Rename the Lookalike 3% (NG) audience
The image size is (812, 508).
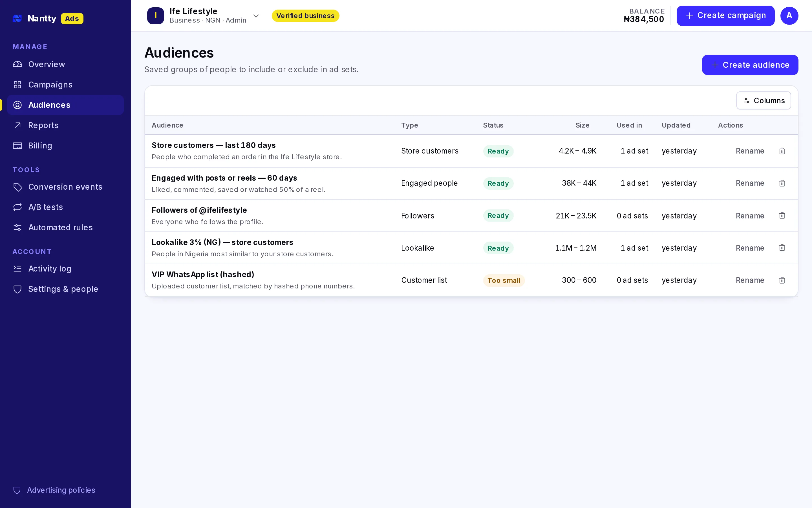coord(750,248)
